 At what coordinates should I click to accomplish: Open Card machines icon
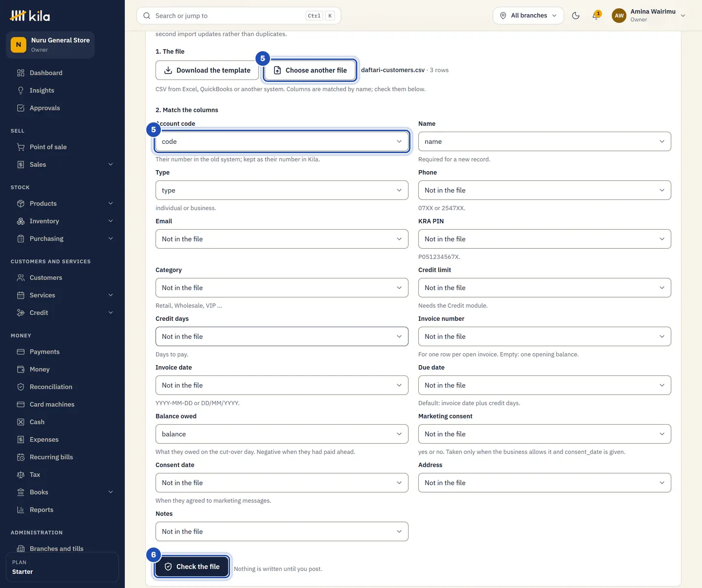tap(20, 404)
